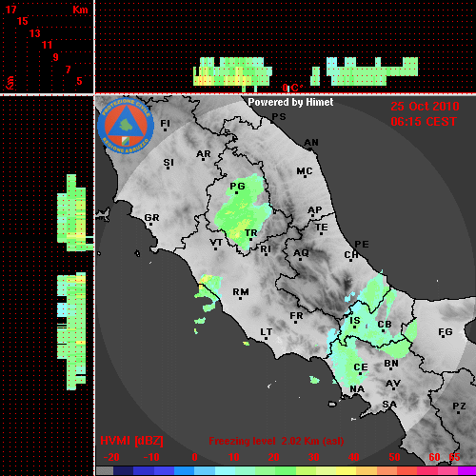This screenshot has width=476, height=476.
Task: Click the CH city label on map
Action: click(351, 255)
